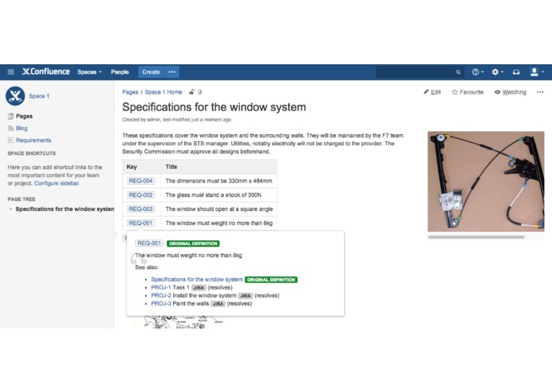Toggle Watching for this page
The height and width of the screenshot is (392, 552).
tap(510, 92)
